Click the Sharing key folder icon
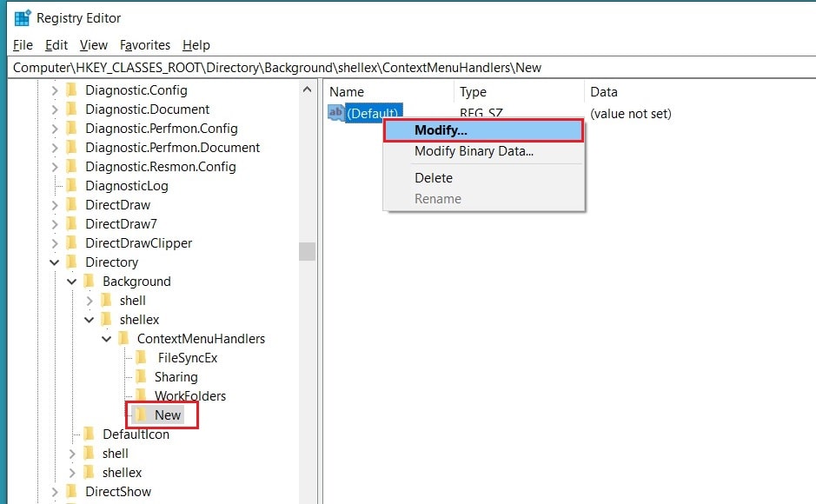Screen dimensions: 816x504 click(140, 376)
